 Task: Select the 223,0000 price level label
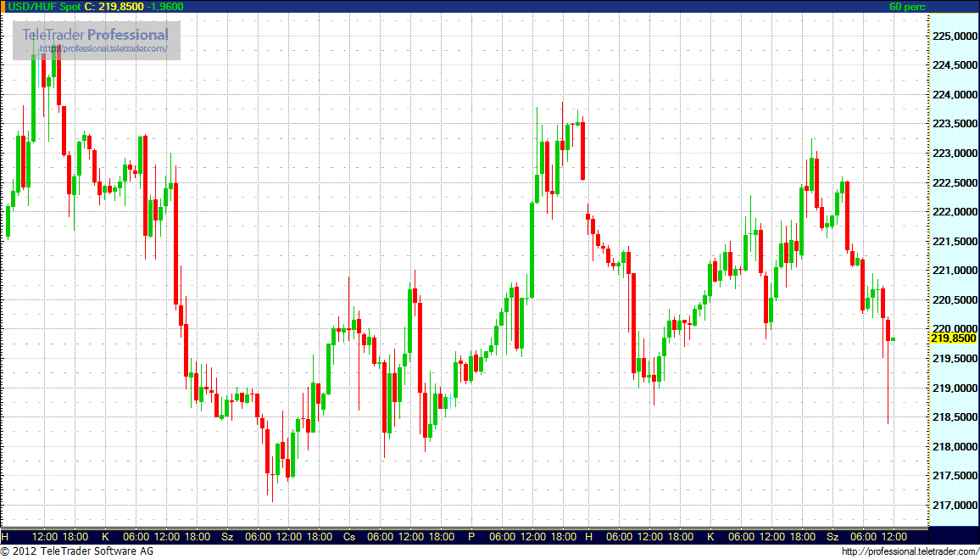(x=955, y=154)
